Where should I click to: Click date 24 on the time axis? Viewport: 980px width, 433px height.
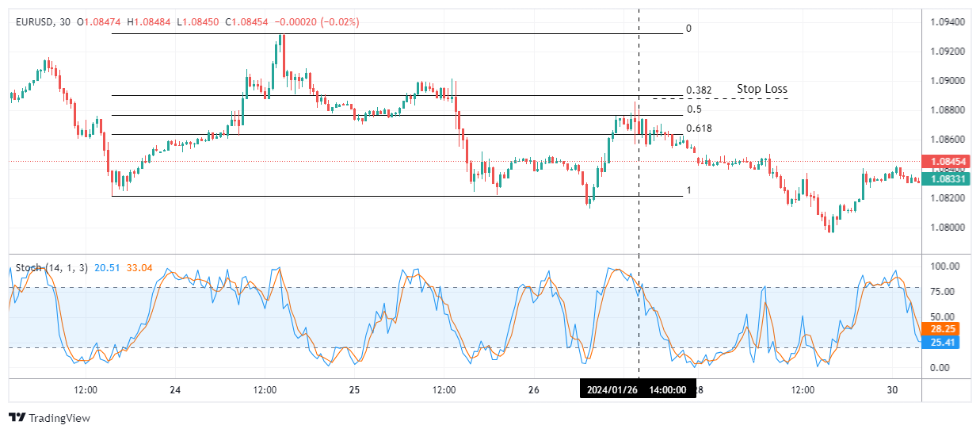[175, 390]
